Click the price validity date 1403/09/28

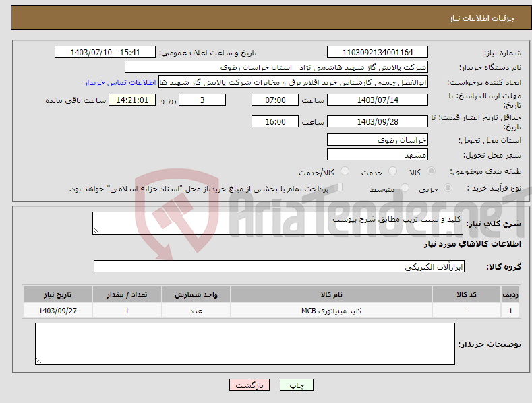coord(378,121)
